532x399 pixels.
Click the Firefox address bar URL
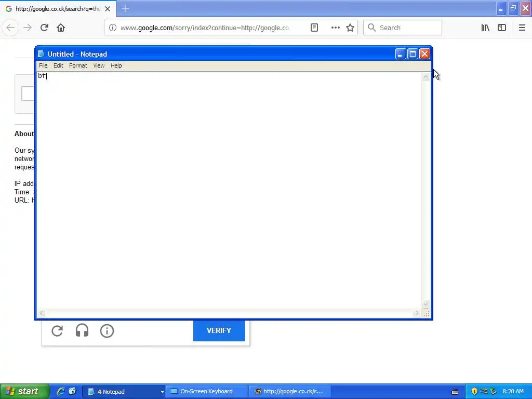(206, 28)
